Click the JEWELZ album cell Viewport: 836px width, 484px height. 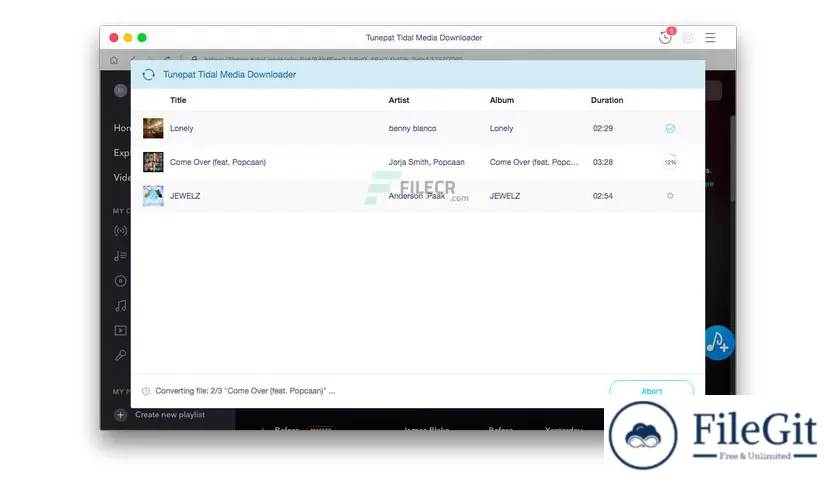click(505, 196)
